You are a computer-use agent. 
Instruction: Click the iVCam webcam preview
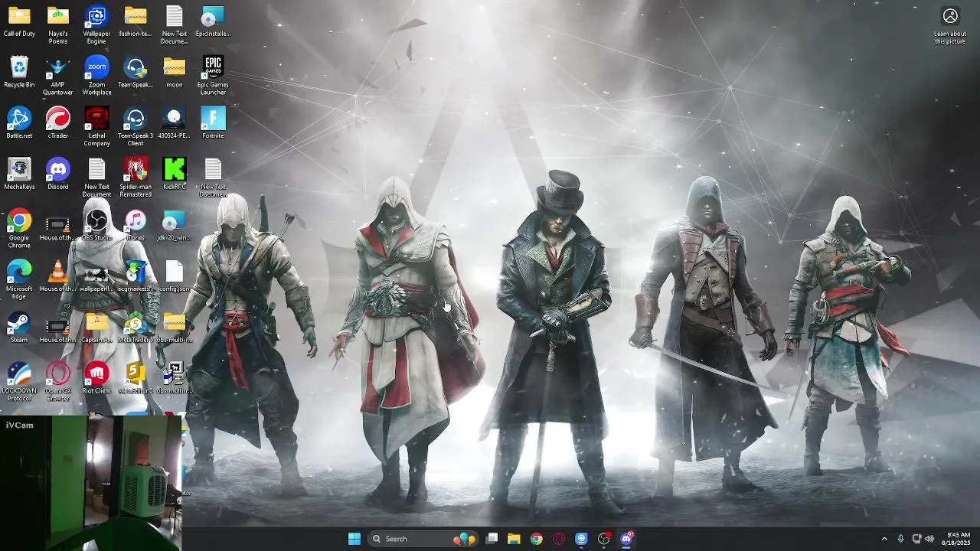pyautogui.click(x=91, y=483)
